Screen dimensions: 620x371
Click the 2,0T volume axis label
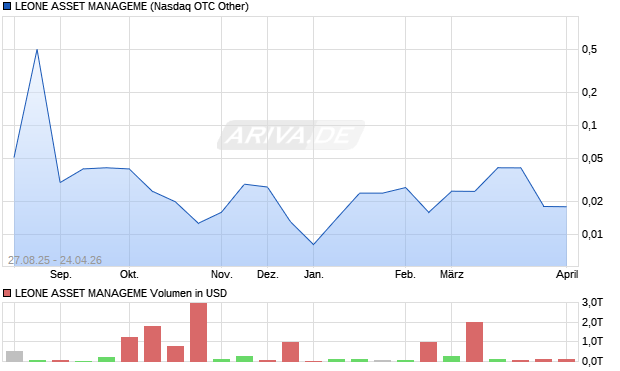point(592,322)
